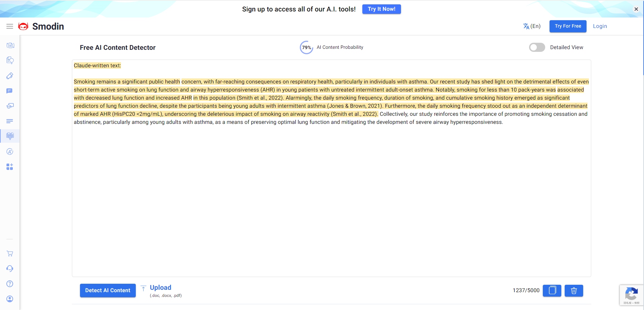
Task: Click the 79% AI probability indicator
Action: click(x=306, y=47)
